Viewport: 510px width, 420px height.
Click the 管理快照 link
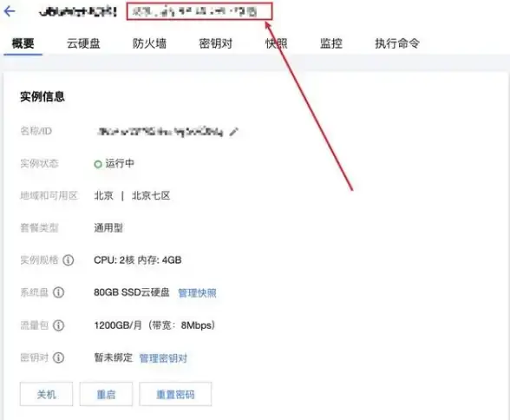click(x=197, y=293)
